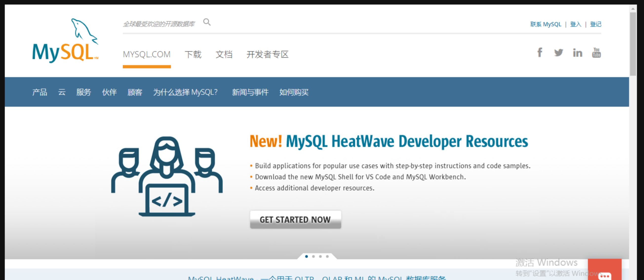Open MySQL LinkedIn page icon
Viewport: 644px width, 280px height.
pos(578,53)
